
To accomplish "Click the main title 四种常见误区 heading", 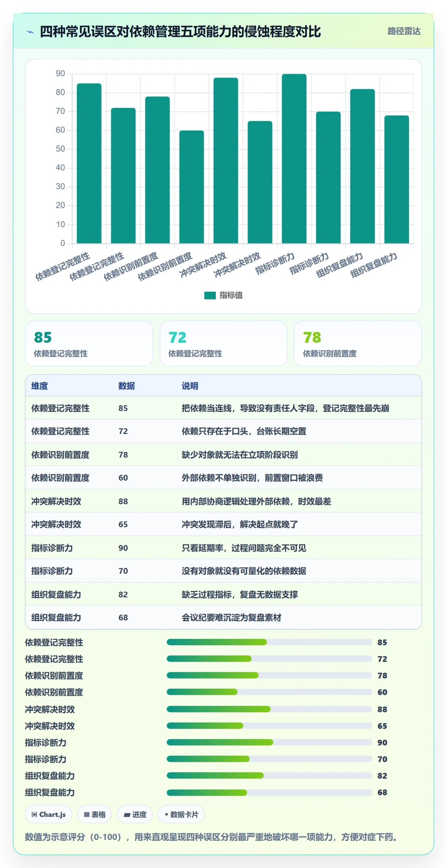I will coord(180,32).
